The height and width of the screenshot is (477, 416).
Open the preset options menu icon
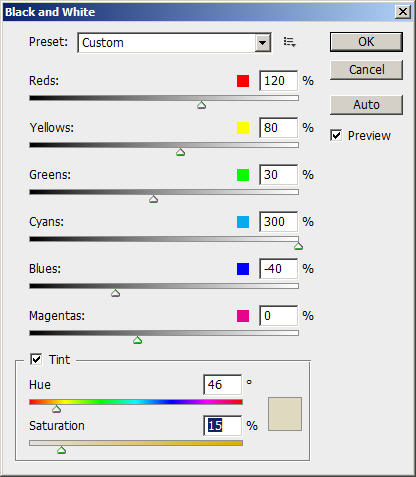(x=289, y=42)
